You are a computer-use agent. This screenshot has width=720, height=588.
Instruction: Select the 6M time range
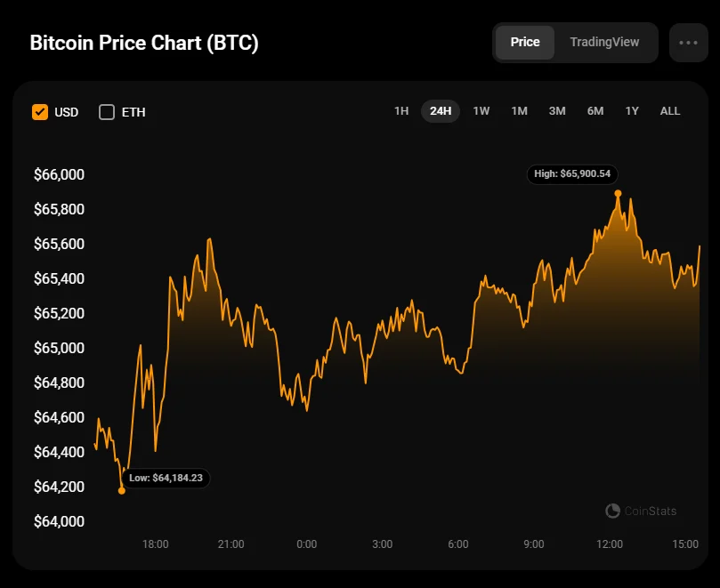pyautogui.click(x=595, y=111)
